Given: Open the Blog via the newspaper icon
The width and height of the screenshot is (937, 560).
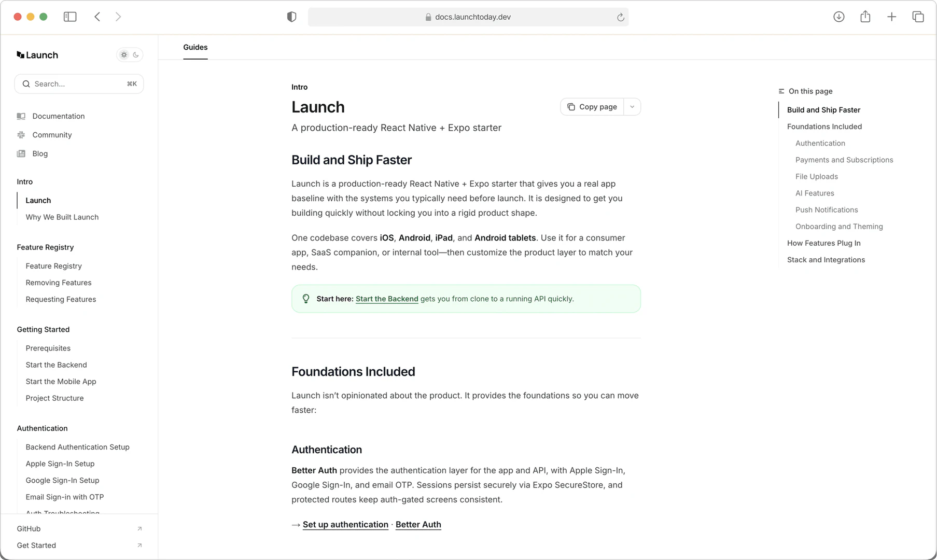Looking at the screenshot, I should click(21, 153).
